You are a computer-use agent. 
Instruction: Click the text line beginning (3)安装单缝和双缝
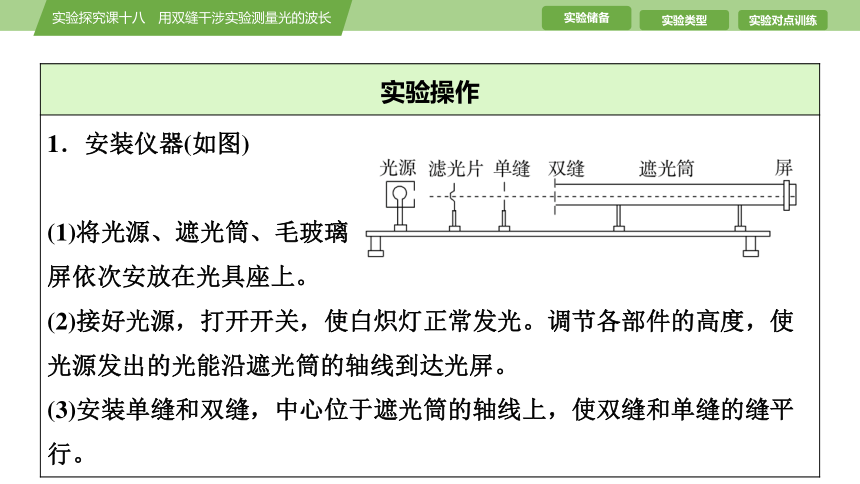(x=420, y=410)
